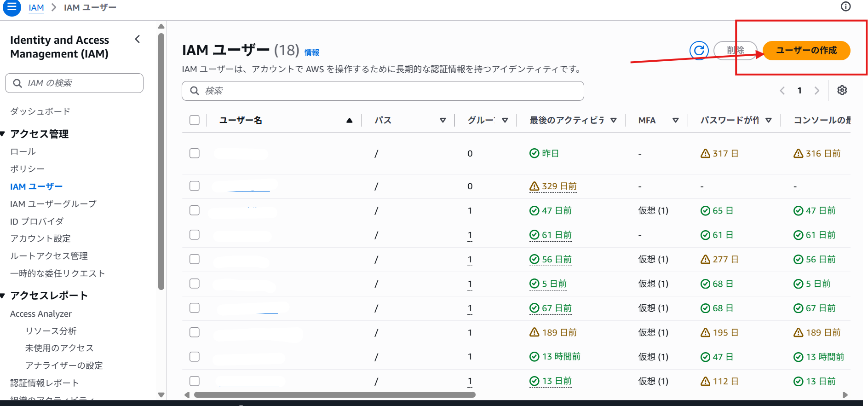Screen dimensions: 868x406
Task: Click the sidebar vertical scrollbar
Action: (x=161, y=161)
